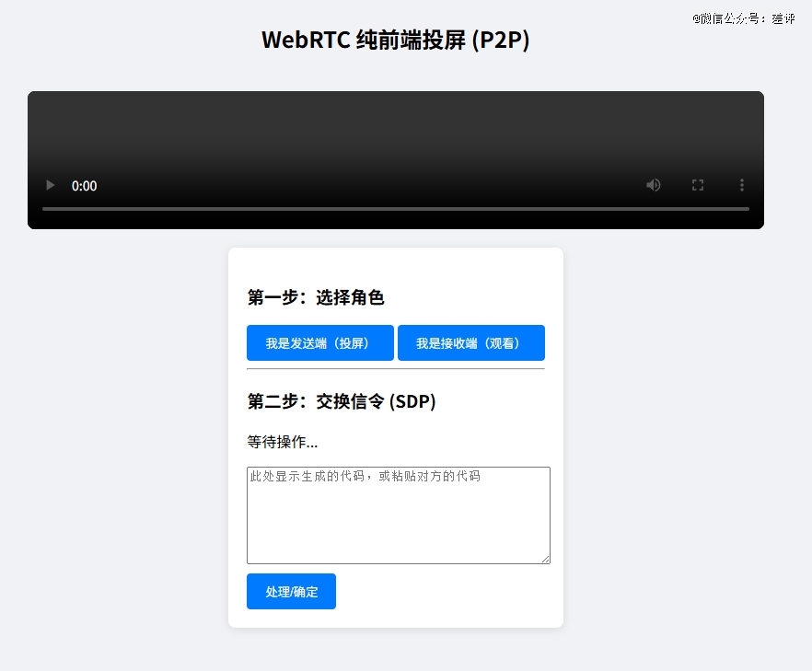Enter fullscreen mode on the video player
812x671 pixels.
coord(698,185)
